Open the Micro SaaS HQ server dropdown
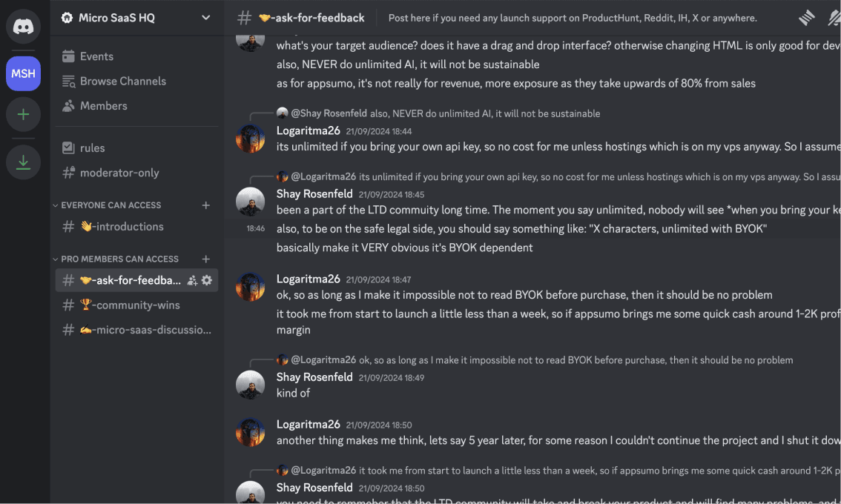Image resolution: width=841 pixels, height=504 pixels. (x=136, y=18)
